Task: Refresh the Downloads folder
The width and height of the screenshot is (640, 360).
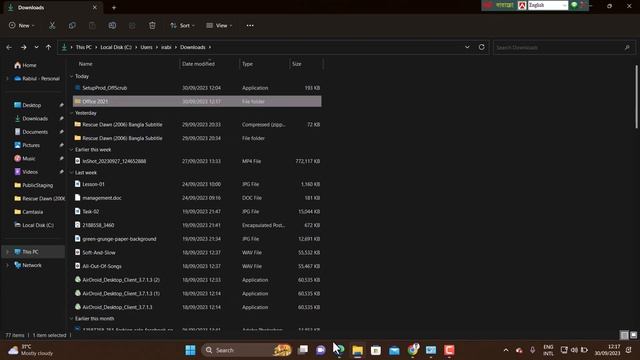Action: (x=482, y=47)
